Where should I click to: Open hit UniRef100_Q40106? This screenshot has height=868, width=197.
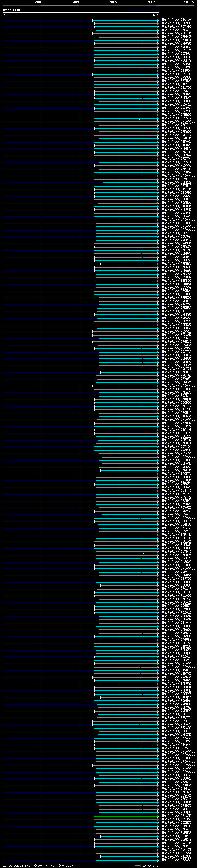176,20
